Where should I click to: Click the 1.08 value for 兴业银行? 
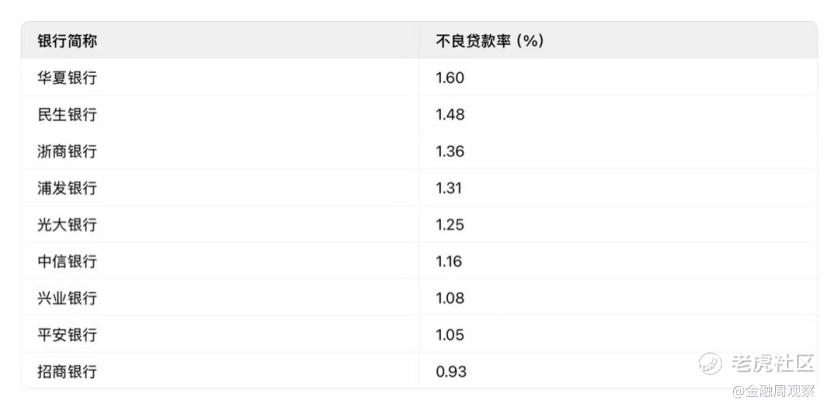tap(451, 298)
